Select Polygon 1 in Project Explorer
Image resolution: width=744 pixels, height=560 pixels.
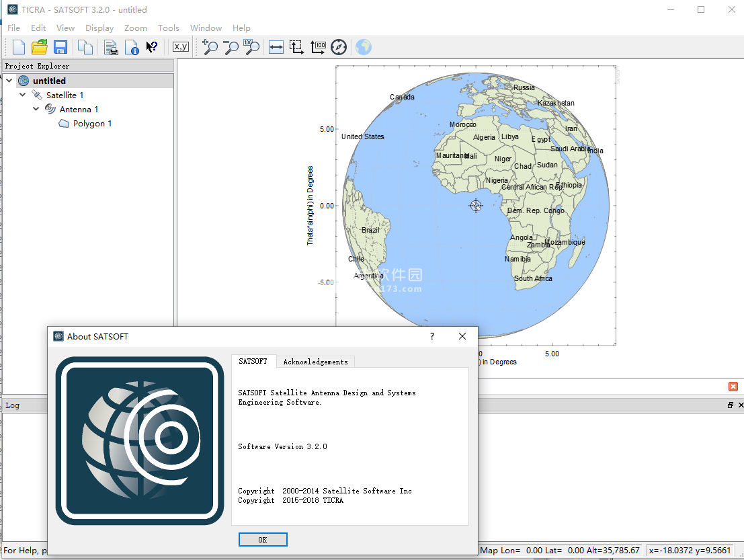pos(93,124)
